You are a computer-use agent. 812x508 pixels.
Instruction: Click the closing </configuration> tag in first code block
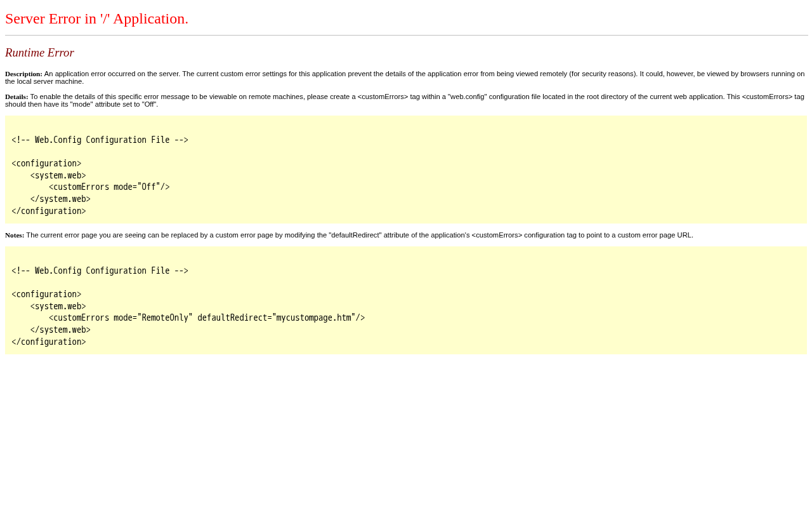tap(48, 211)
